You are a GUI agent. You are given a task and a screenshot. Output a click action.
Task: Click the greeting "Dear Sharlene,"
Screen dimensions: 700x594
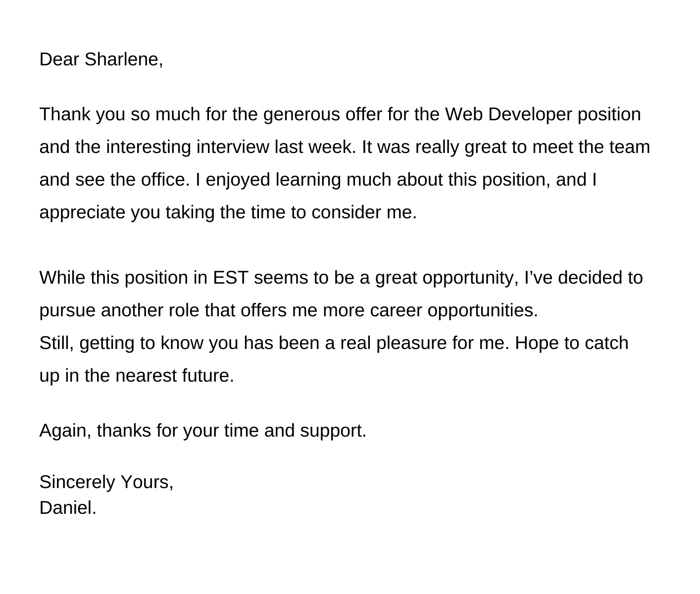pyautogui.click(x=101, y=59)
